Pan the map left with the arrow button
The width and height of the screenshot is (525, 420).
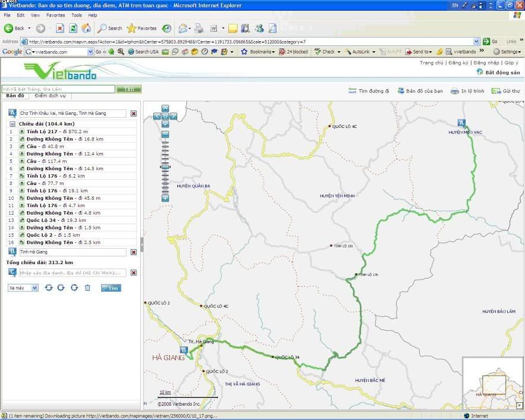[157, 116]
